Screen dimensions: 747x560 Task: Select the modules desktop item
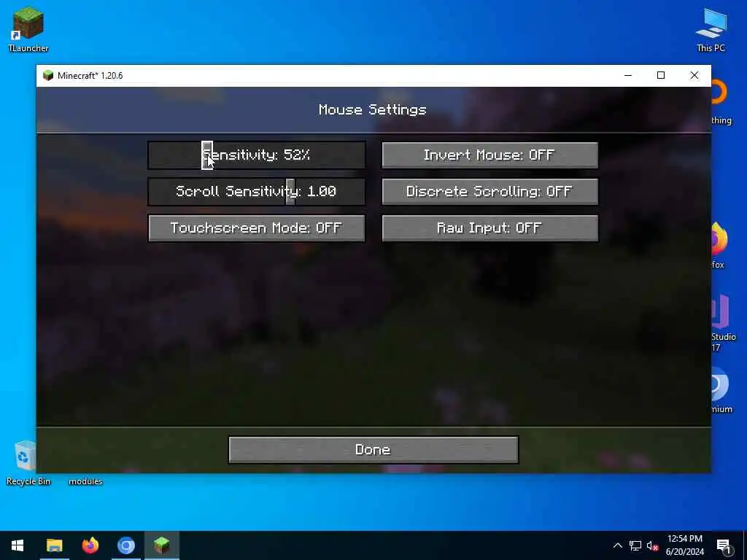pyautogui.click(x=85, y=481)
